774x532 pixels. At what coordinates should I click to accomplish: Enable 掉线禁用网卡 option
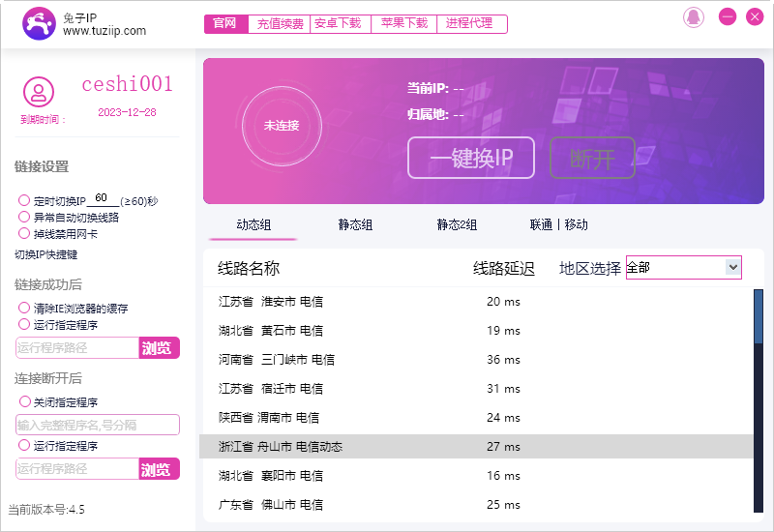24,233
